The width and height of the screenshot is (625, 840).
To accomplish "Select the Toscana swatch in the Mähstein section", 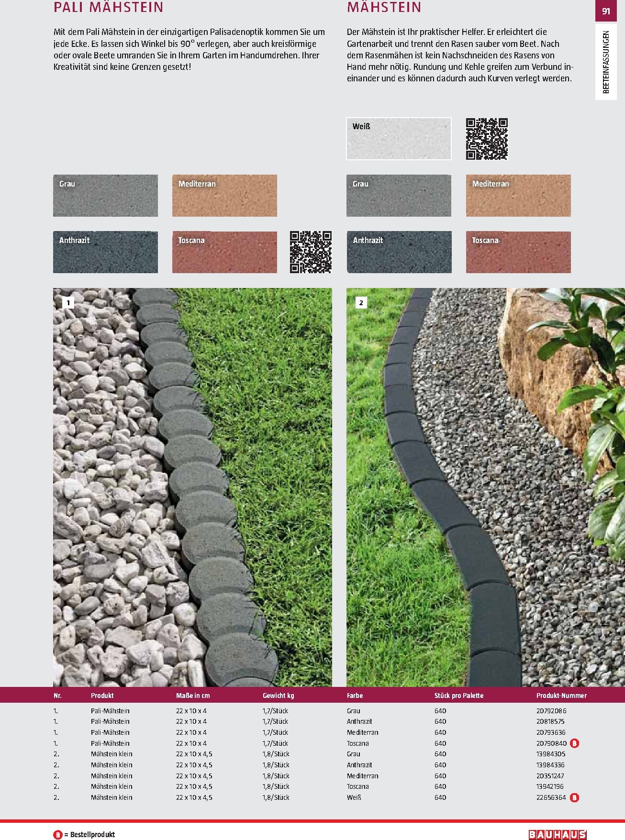I will click(518, 252).
